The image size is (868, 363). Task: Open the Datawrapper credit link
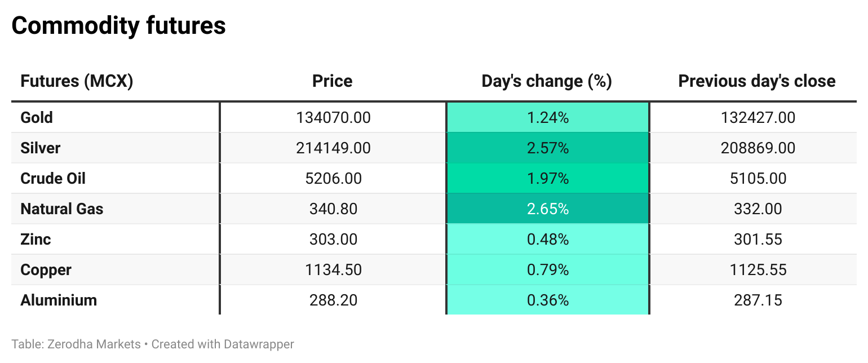pyautogui.click(x=259, y=344)
